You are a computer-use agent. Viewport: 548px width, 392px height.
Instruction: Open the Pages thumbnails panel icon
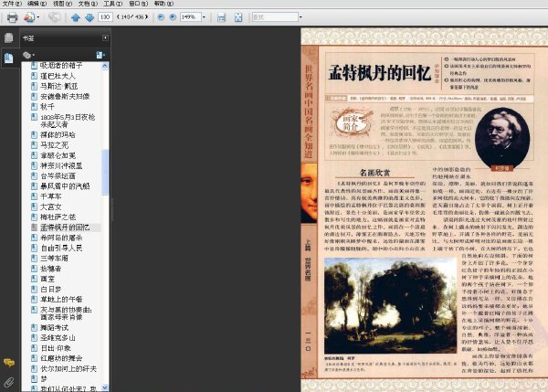(9, 37)
